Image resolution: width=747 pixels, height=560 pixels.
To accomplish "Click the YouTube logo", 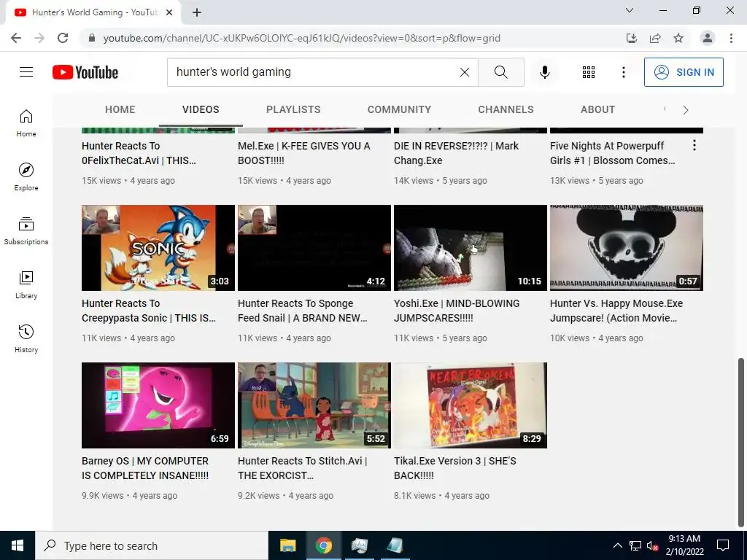I will (85, 72).
